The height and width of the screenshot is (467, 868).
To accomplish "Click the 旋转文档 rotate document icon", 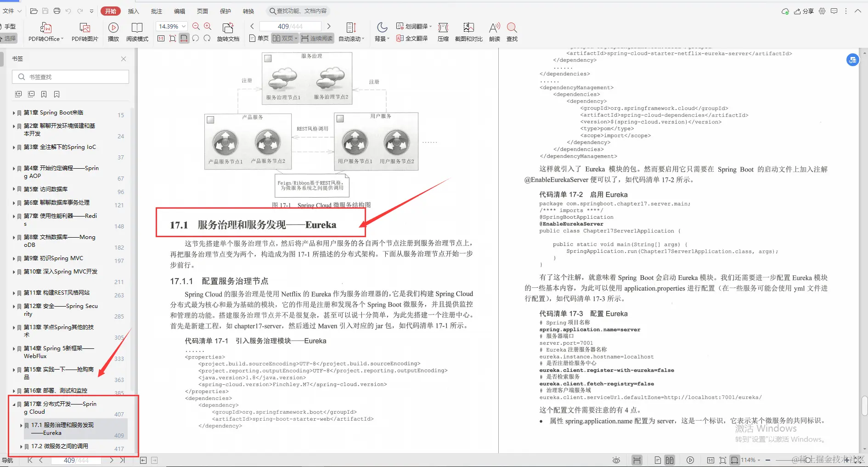I will click(228, 31).
